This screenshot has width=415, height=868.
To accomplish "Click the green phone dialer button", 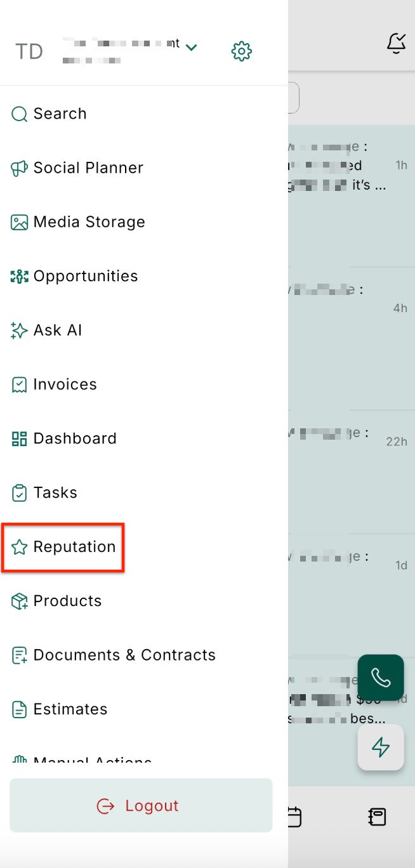I will coord(381,678).
